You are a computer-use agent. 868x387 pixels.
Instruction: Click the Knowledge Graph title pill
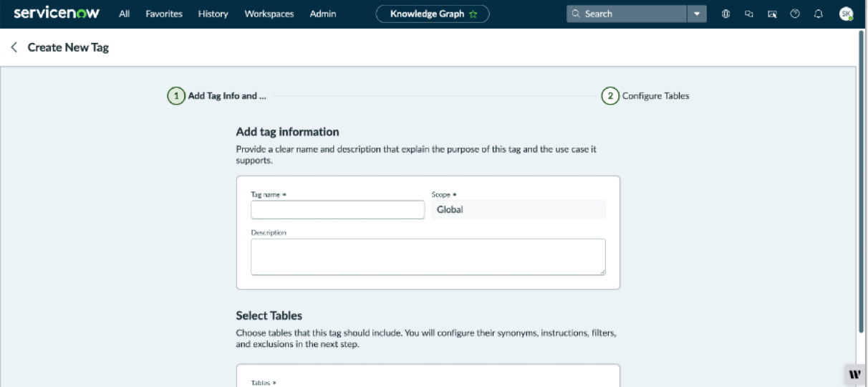point(433,14)
